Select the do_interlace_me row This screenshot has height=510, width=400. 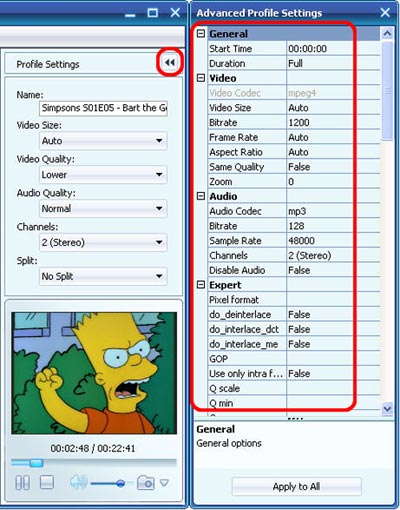[294, 344]
